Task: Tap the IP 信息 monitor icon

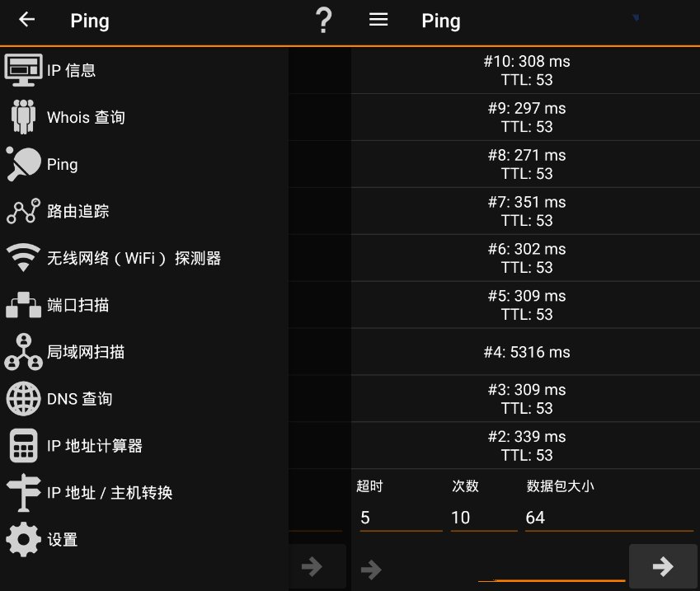Action: (23, 70)
